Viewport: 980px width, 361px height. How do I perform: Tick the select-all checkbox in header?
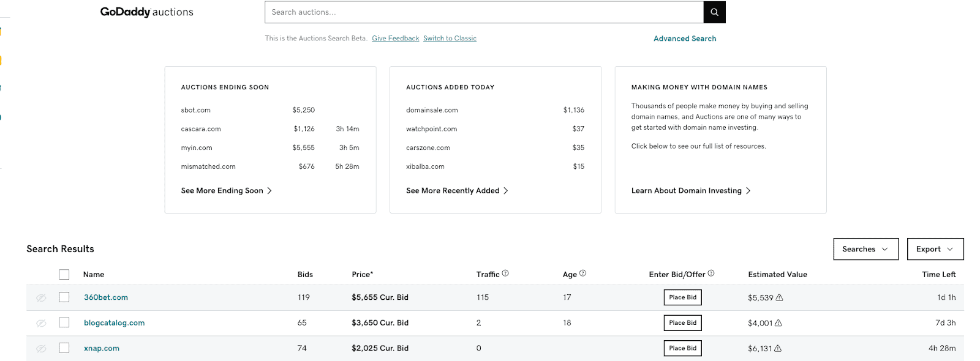click(64, 275)
